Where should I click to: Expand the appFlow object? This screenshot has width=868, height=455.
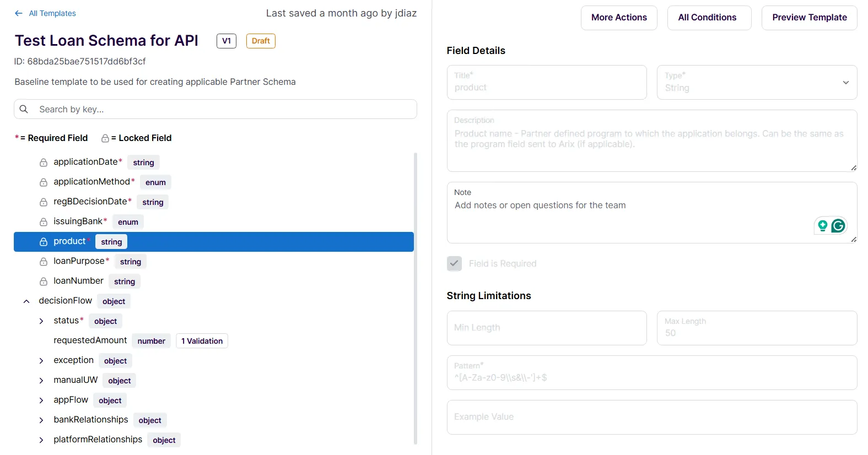click(41, 400)
